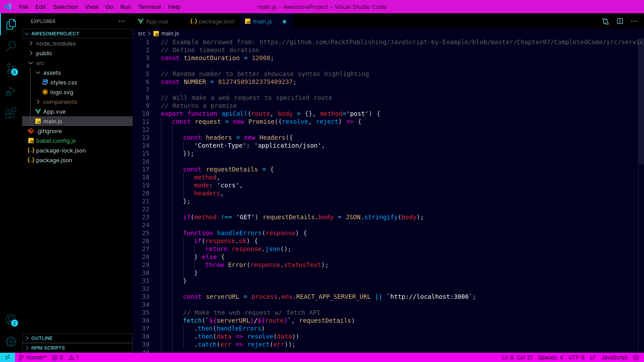Open the Run and Debug view
This screenshot has width=644, height=362.
[11, 91]
